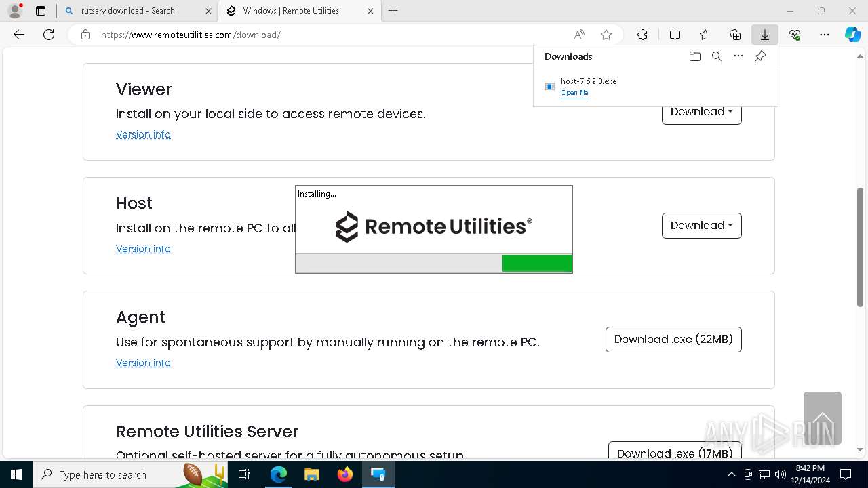The width and height of the screenshot is (868, 488).
Task: Toggle the Downloads toolbar icon
Action: 764,35
